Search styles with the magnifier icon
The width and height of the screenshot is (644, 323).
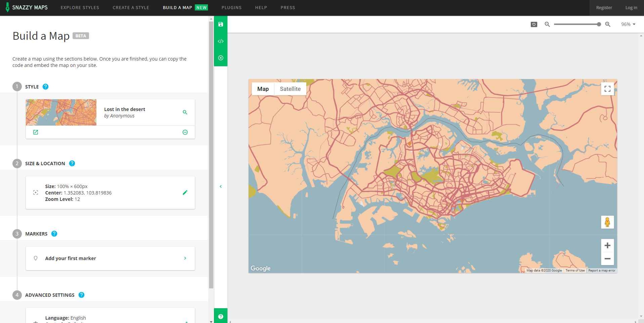(x=185, y=112)
